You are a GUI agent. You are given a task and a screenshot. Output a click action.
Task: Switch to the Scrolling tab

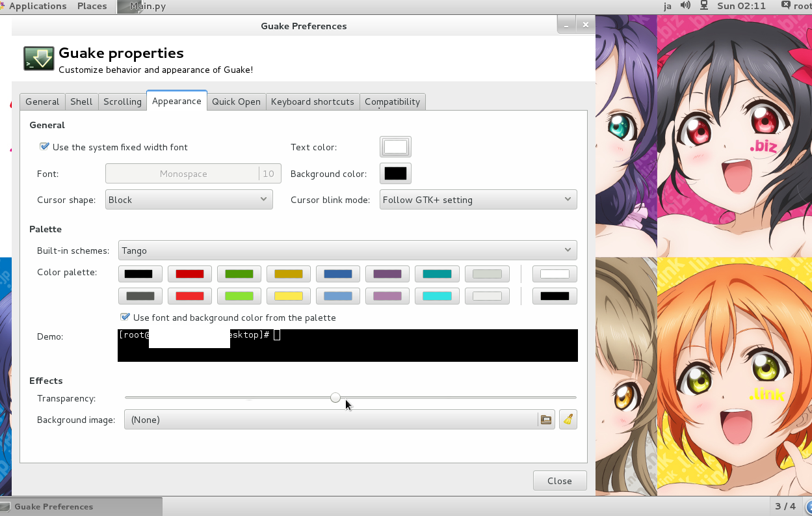point(122,102)
